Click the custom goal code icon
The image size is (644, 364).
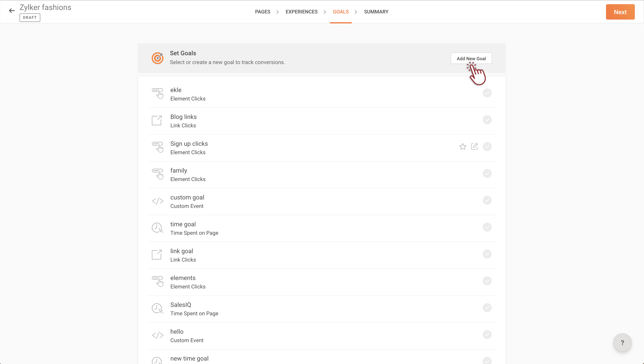click(157, 201)
